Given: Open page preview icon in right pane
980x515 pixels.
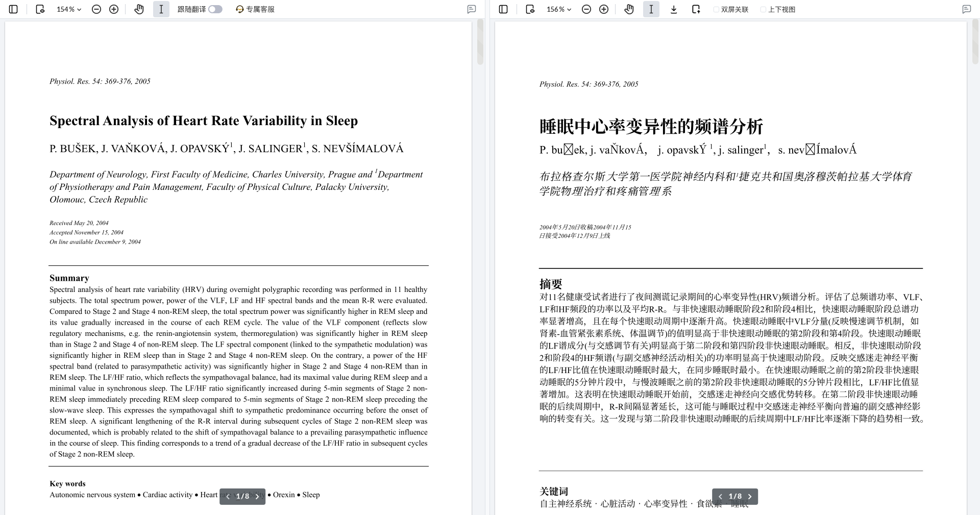Looking at the screenshot, I should point(530,9).
